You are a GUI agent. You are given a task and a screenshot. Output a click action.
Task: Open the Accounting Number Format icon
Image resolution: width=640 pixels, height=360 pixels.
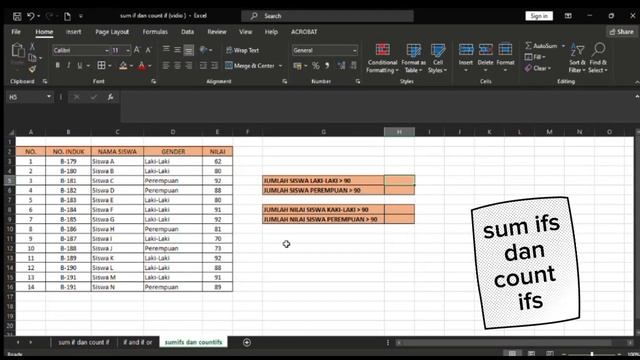point(297,65)
